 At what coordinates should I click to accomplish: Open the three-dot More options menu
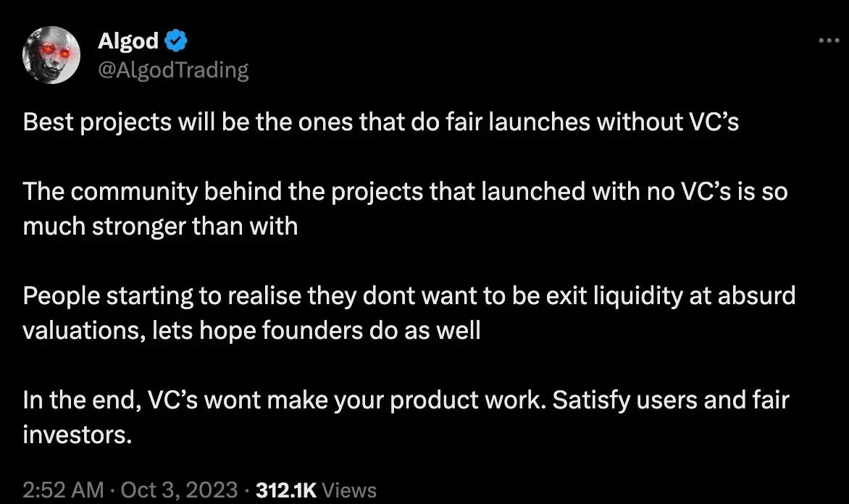(x=828, y=41)
